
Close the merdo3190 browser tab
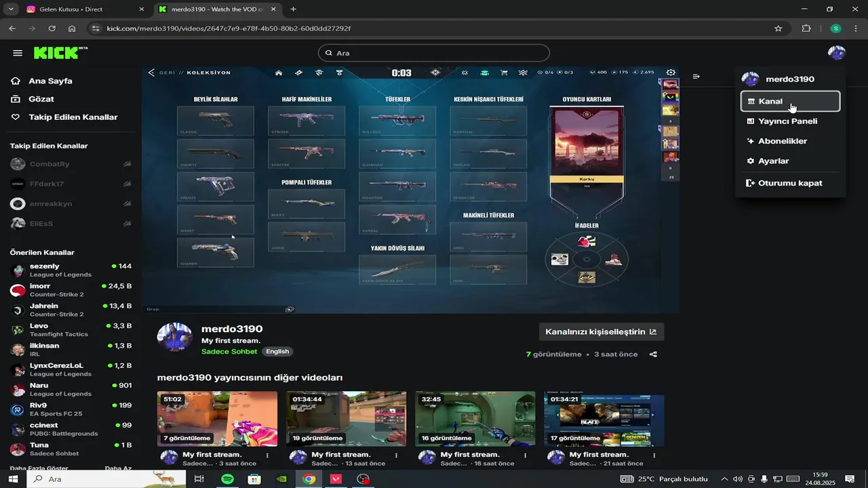(x=275, y=9)
